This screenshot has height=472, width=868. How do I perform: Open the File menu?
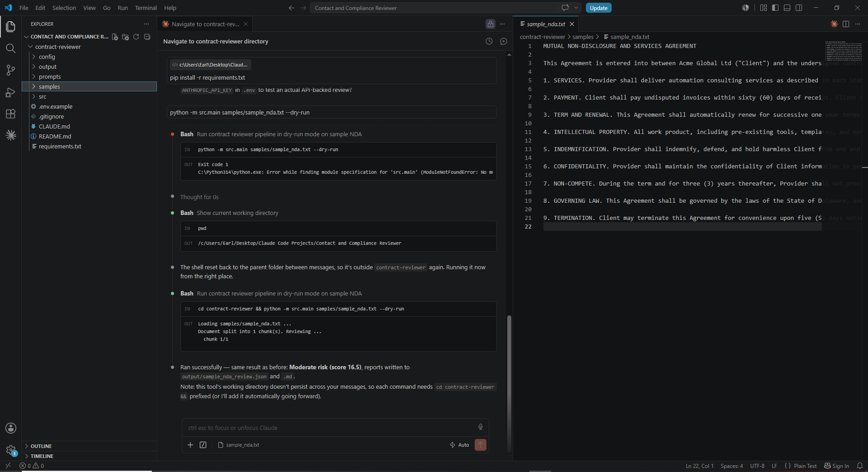pyautogui.click(x=24, y=8)
